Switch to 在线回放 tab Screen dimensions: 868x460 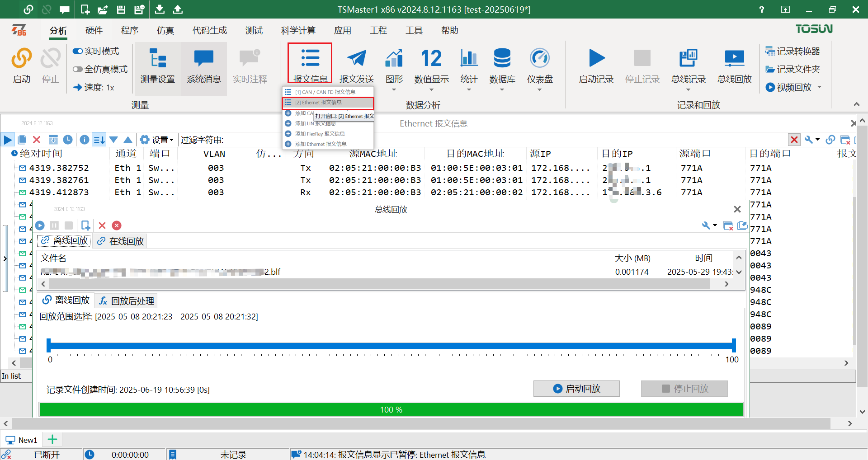tap(120, 241)
